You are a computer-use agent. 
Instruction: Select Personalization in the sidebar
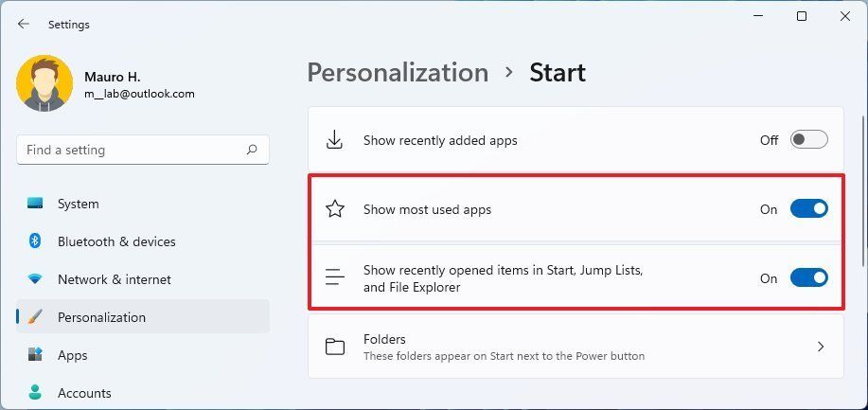point(101,317)
